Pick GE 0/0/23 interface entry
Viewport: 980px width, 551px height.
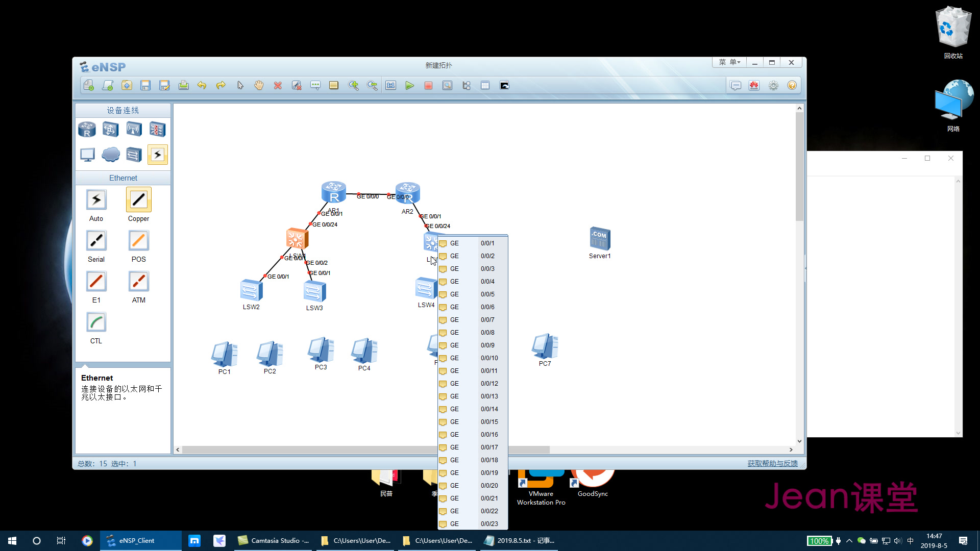tap(472, 524)
